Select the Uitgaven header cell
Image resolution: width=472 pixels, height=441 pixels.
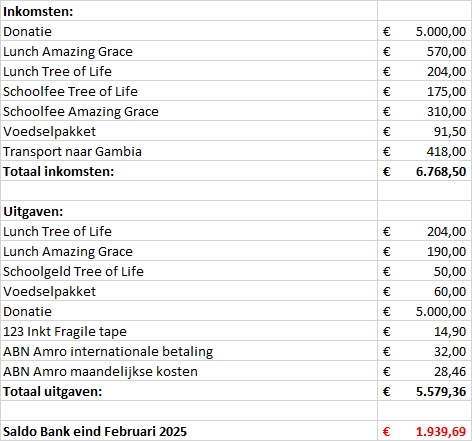[189, 211]
